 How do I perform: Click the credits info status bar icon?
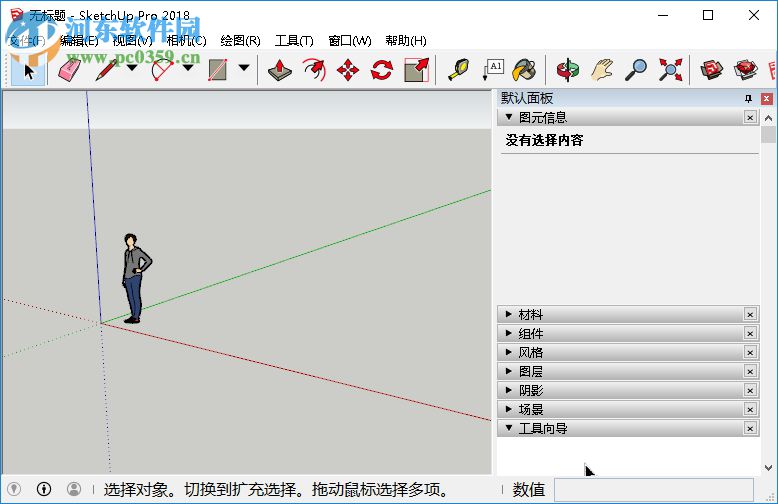[44, 489]
